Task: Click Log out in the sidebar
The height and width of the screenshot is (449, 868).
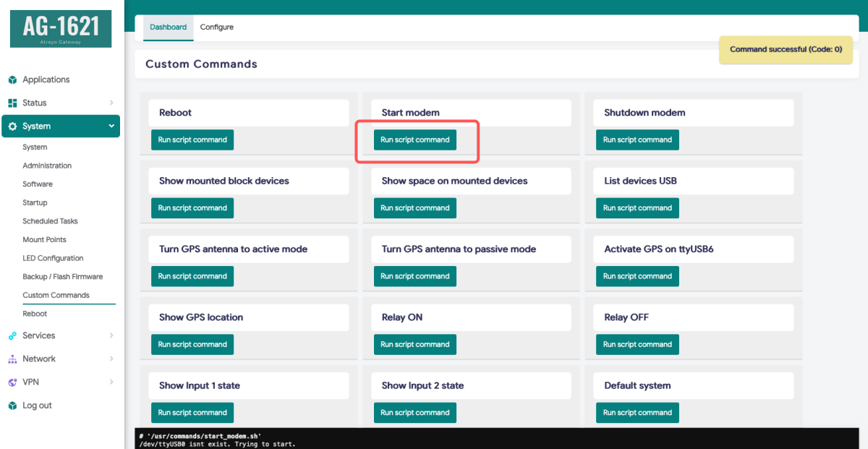Action: point(37,406)
